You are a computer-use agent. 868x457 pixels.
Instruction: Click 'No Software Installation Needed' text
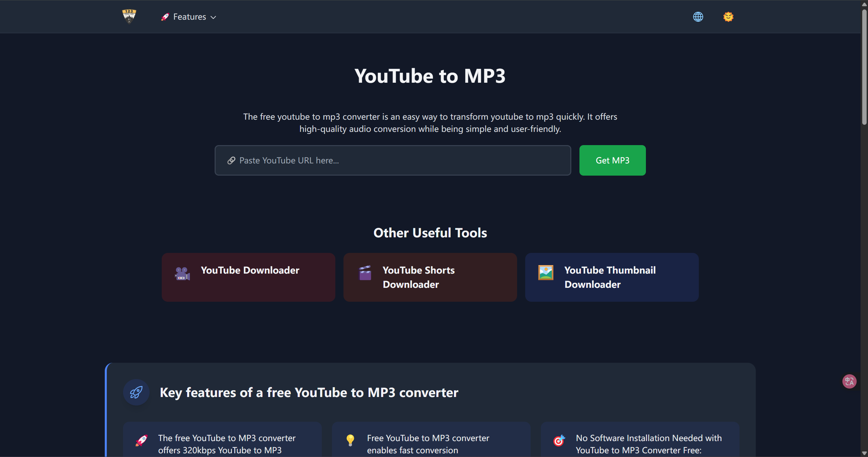pos(639,438)
